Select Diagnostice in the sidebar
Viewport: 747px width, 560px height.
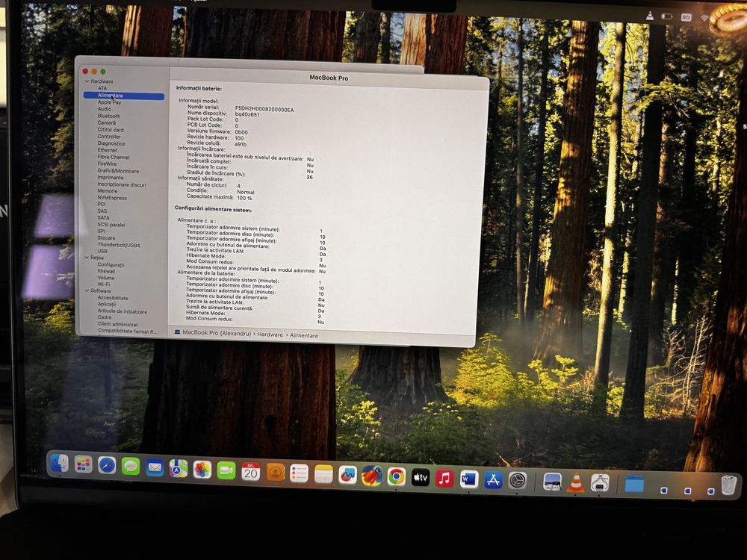click(111, 143)
